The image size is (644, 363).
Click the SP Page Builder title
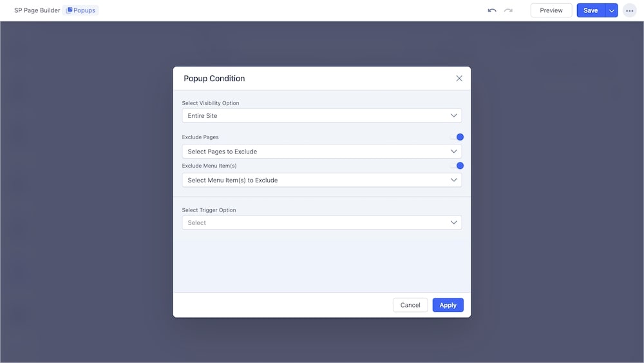click(x=37, y=10)
